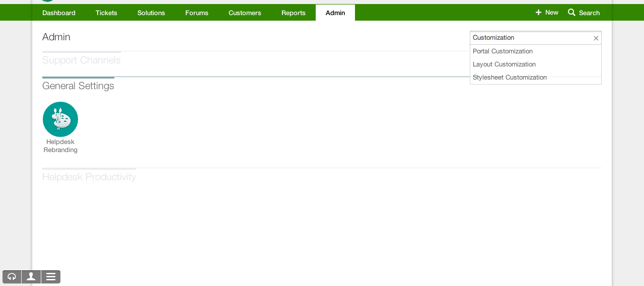Focus the Customization search input field
The height and width of the screenshot is (286, 644).
tap(529, 38)
